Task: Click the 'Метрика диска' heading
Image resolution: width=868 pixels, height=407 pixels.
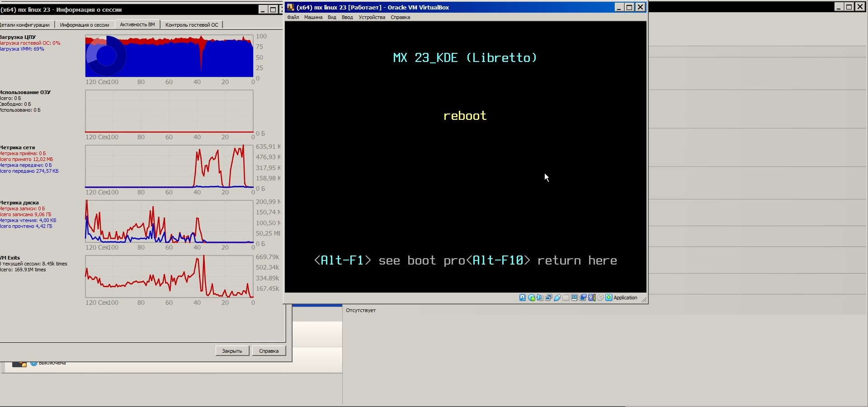Action: (19, 203)
